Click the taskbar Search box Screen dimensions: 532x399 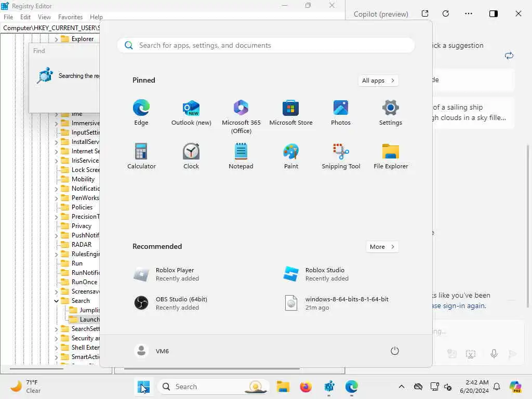pos(214,387)
